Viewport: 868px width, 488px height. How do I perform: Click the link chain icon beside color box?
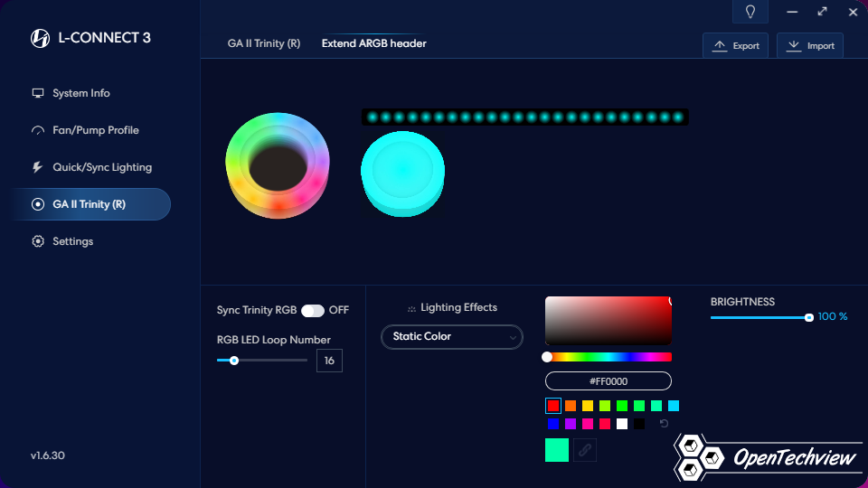pos(585,450)
